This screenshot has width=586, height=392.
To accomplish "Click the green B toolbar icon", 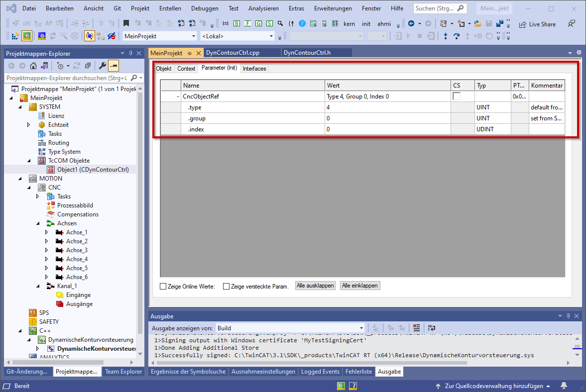I will tap(236, 23).
